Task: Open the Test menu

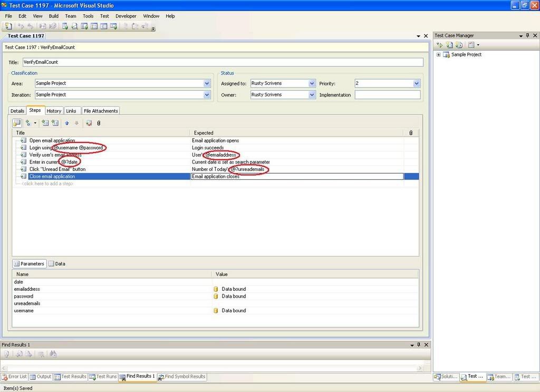Action: pyautogui.click(x=104, y=16)
